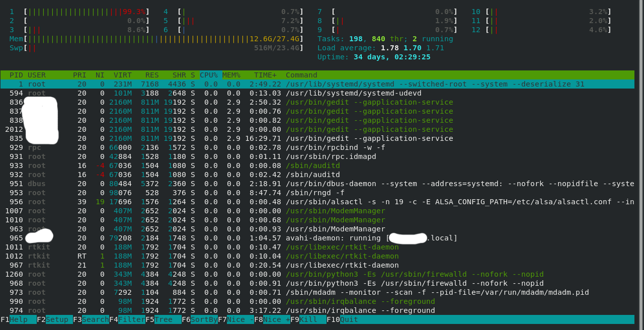
Task: Select the rngd process row
Action: click(317, 193)
